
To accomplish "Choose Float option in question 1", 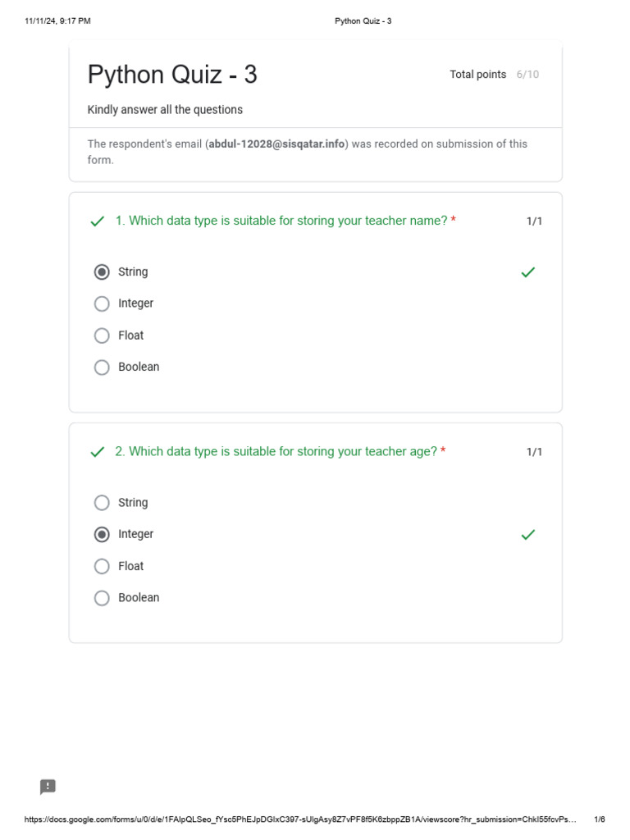I will point(102,336).
